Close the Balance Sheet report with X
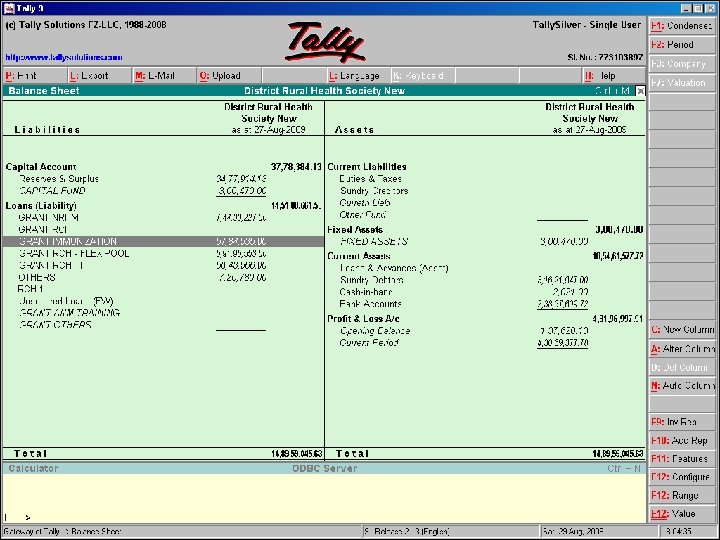 (640, 91)
